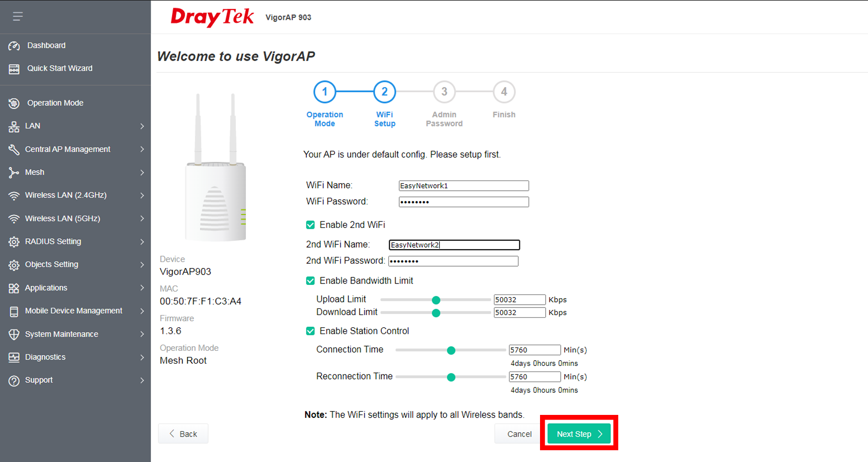The height and width of the screenshot is (462, 868).
Task: Click the Connection Time minutes field
Action: pos(535,350)
